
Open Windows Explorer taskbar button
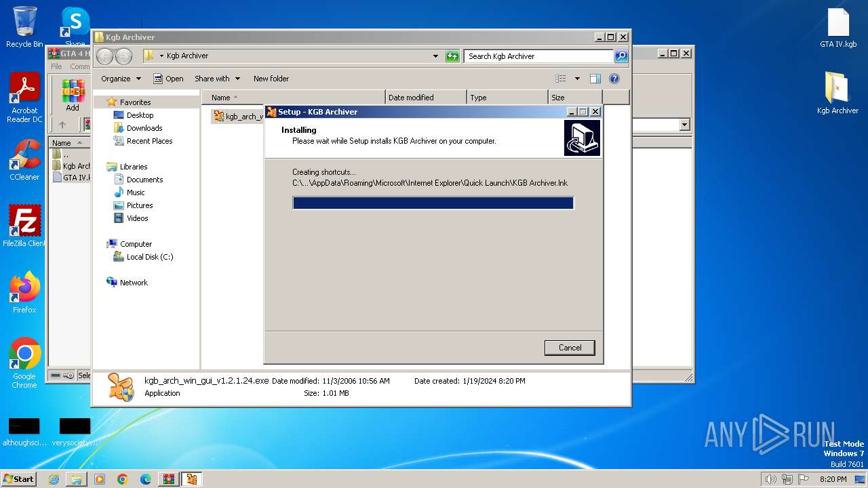coord(77,479)
